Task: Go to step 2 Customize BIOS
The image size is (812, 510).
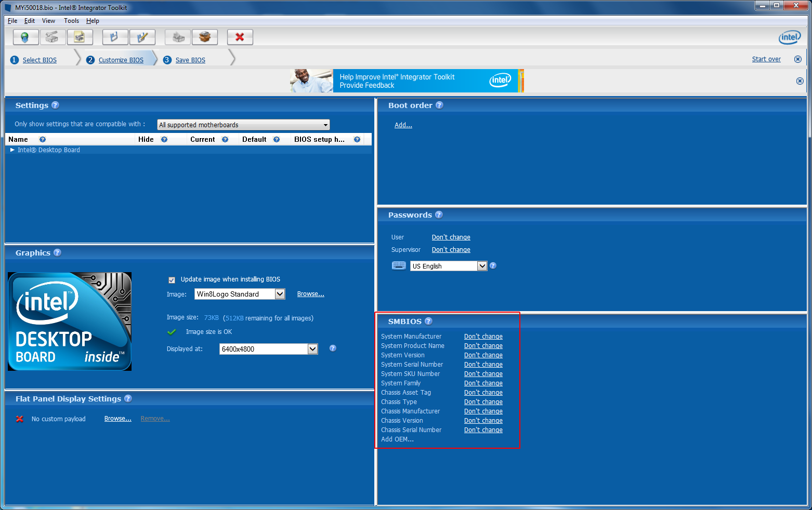Action: (x=121, y=60)
